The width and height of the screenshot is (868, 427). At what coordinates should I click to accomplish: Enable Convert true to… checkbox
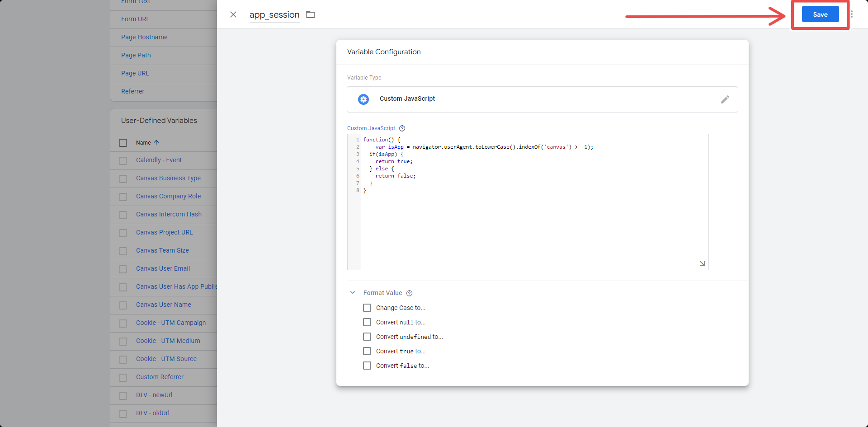click(x=367, y=351)
